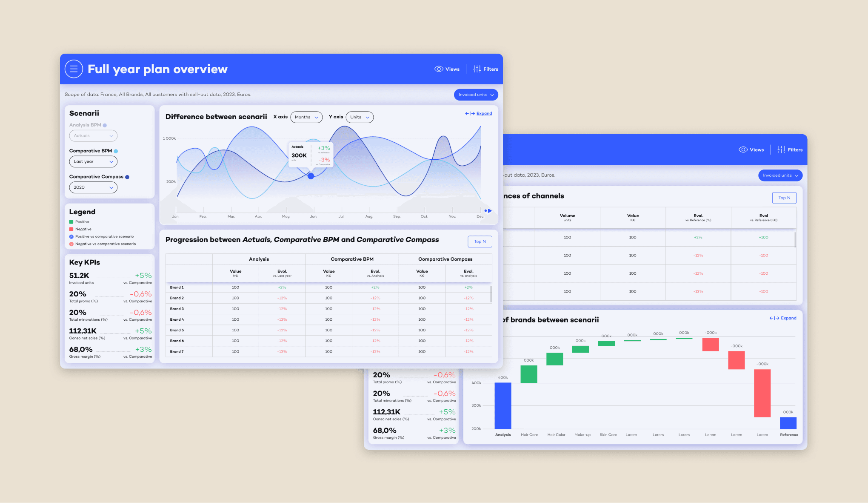Open the X axis Months dropdown
868x503 pixels.
pyautogui.click(x=306, y=117)
